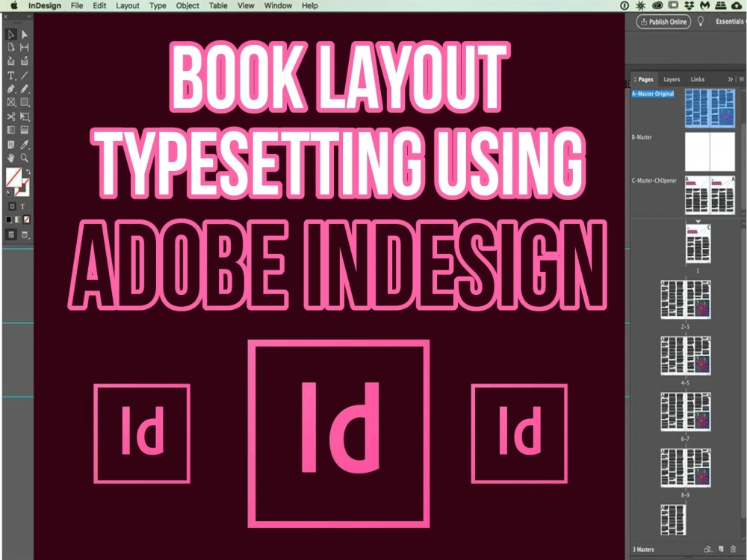Open the Edit menu
Screen dimensions: 747x560
click(99, 6)
